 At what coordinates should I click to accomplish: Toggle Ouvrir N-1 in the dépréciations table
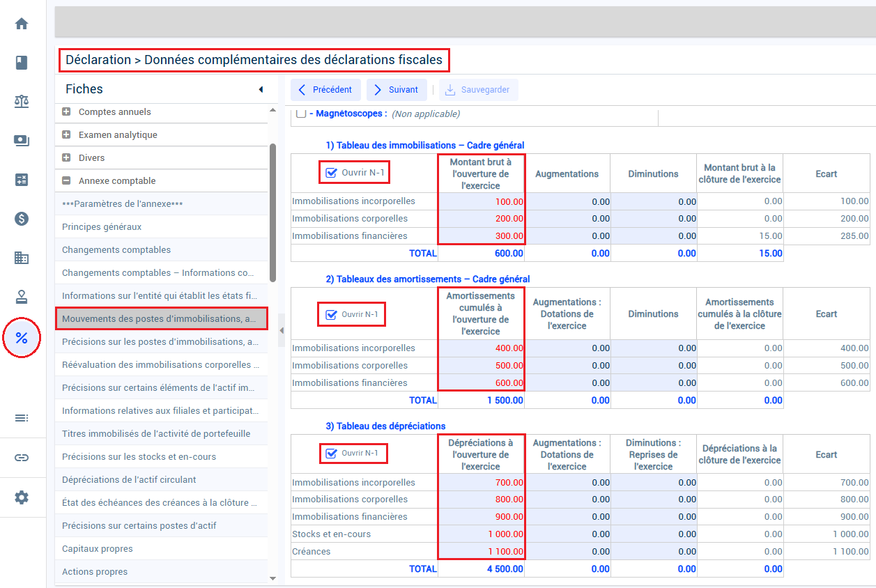pyautogui.click(x=332, y=453)
